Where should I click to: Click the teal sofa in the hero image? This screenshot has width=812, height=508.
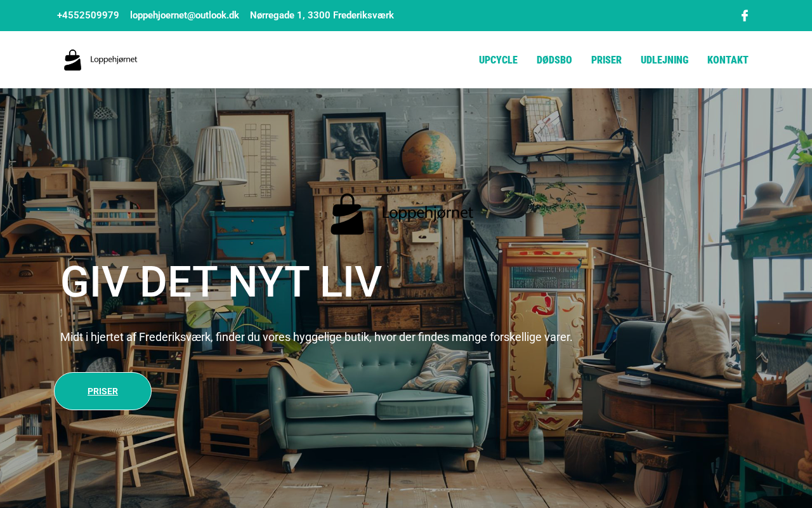(x=379, y=400)
